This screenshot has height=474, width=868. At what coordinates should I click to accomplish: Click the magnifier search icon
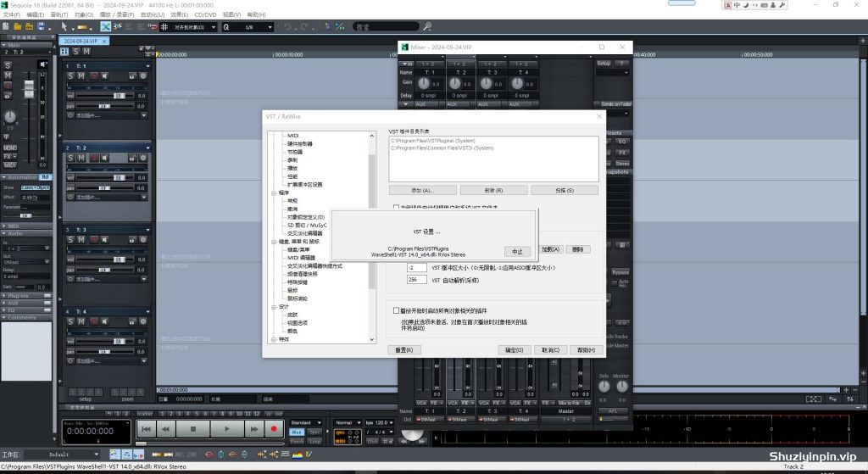tap(427, 26)
